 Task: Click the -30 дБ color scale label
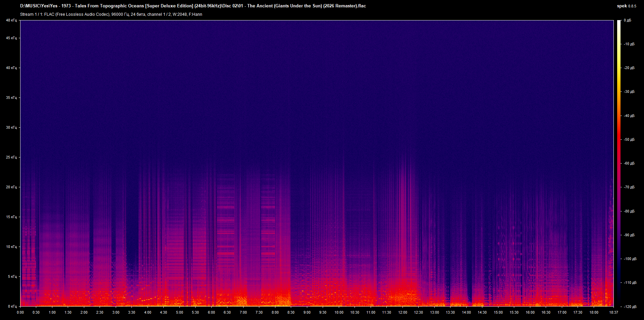tap(629, 91)
